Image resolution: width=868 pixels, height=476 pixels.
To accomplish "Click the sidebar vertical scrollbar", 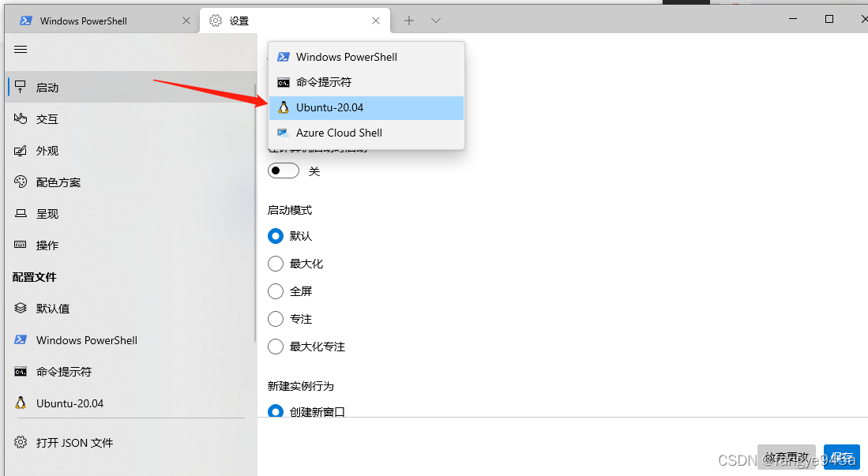I will 255,213.
